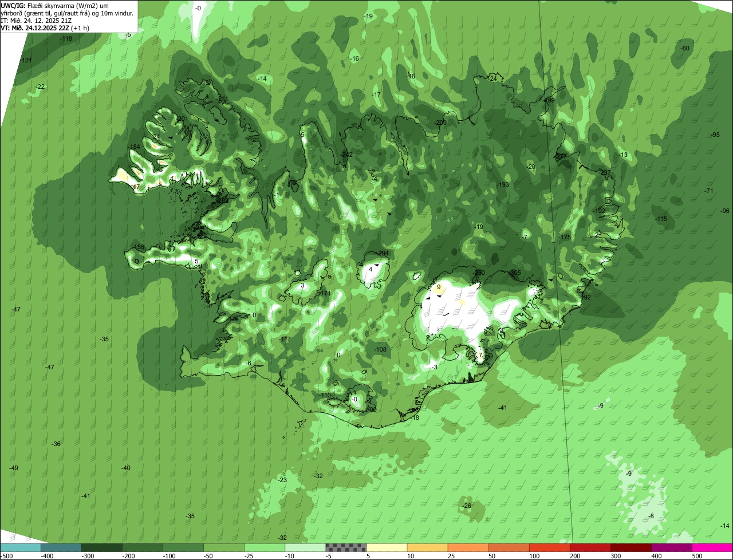Screen dimensions: 733x560
Task: Click the '-95' value at the right edge
Action: [x=716, y=135]
